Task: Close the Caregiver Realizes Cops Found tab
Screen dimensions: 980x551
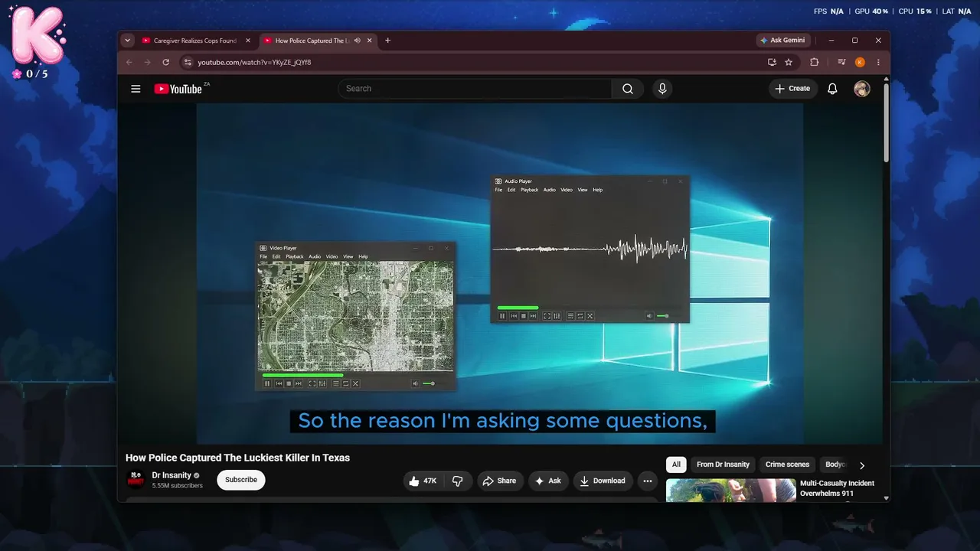Action: (x=247, y=41)
